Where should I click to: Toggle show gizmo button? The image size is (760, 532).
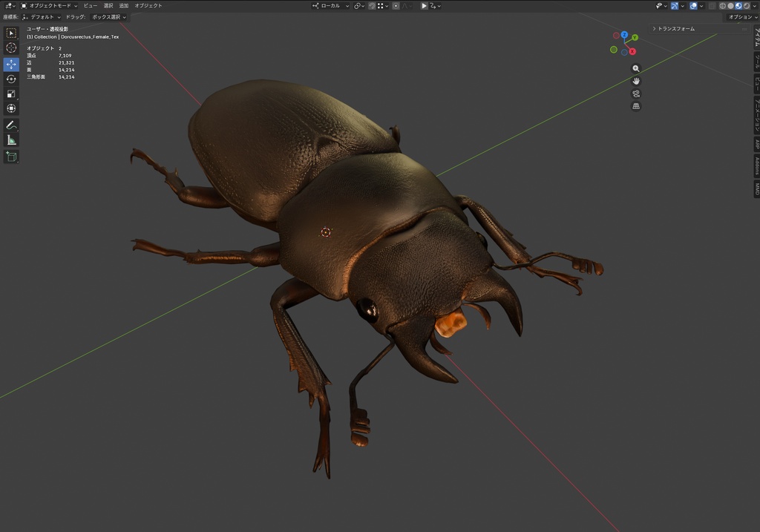[x=675, y=6]
